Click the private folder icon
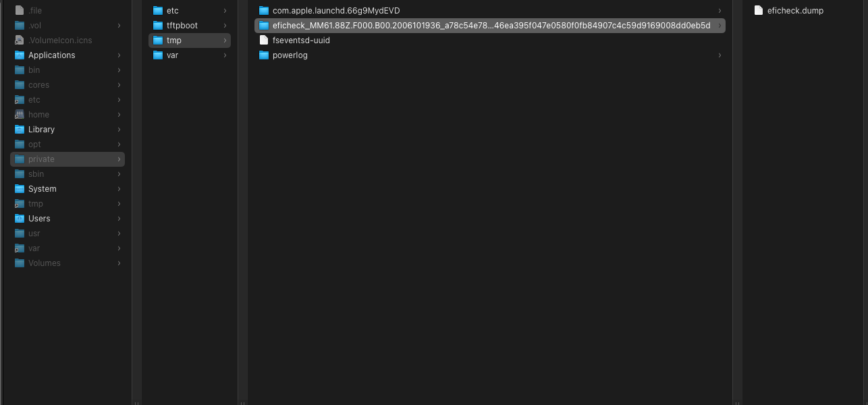This screenshot has width=868, height=405. pyautogui.click(x=20, y=159)
